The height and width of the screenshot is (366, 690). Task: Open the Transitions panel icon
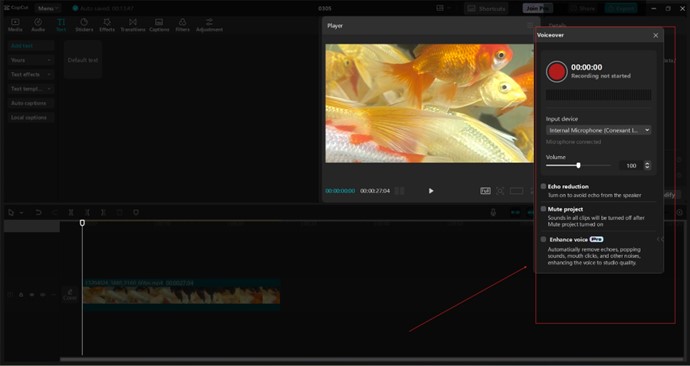coord(132,25)
